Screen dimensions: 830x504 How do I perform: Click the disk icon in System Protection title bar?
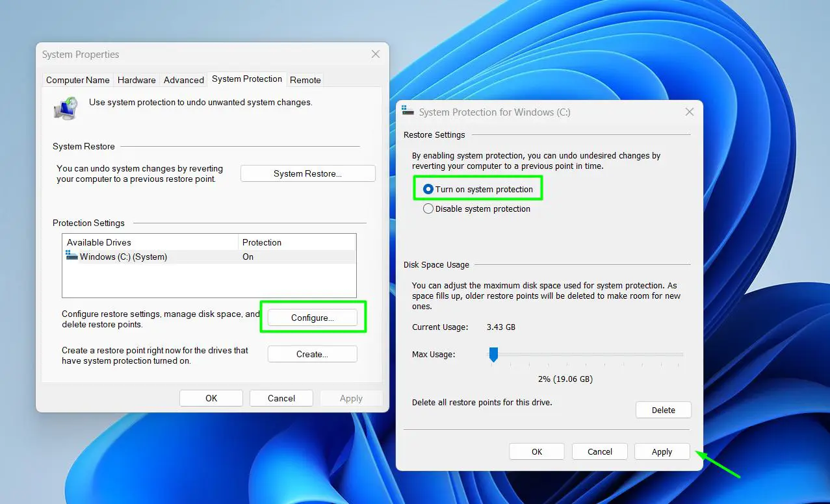[408, 111]
